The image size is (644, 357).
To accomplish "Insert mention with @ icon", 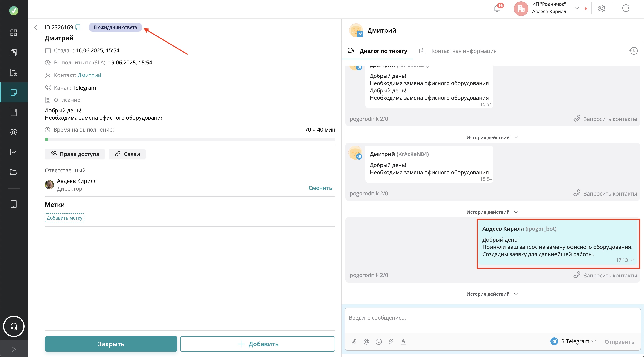I will [x=366, y=341].
